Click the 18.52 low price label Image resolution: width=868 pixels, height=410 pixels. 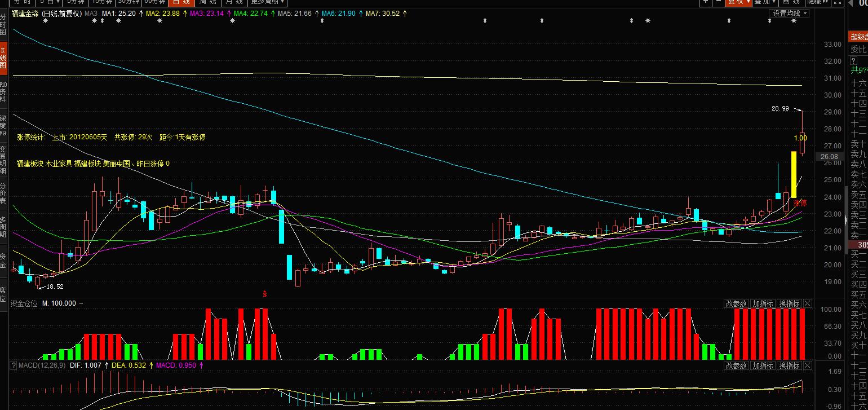tap(55, 286)
